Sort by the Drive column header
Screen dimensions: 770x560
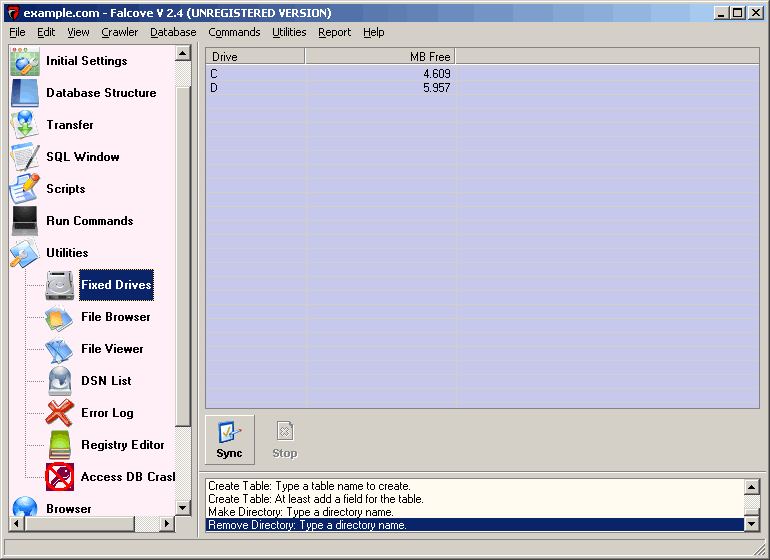255,56
